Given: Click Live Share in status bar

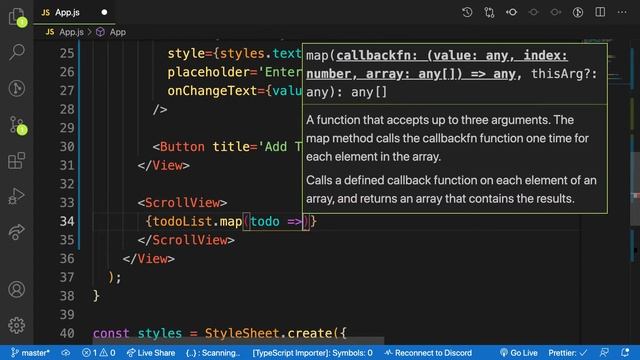Looking at the screenshot, I should [x=151, y=353].
